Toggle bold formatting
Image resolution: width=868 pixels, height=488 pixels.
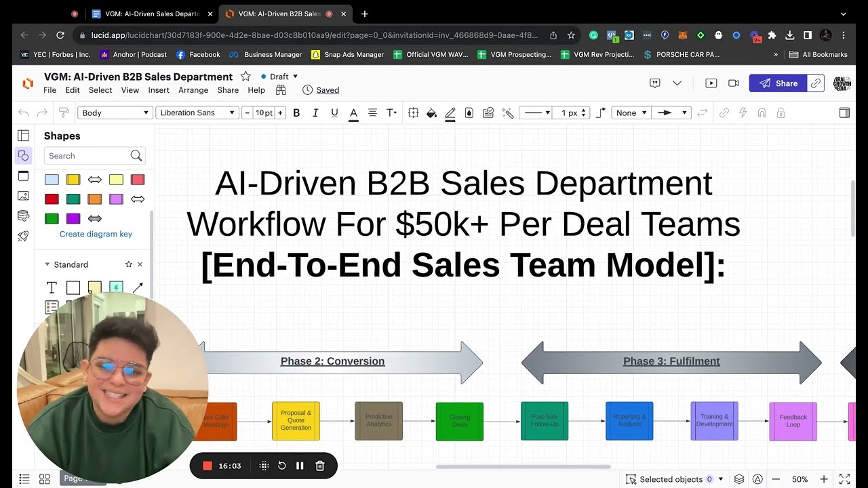tap(296, 113)
